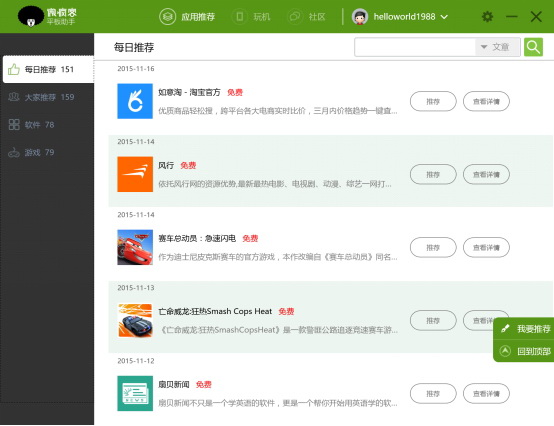The image size is (554, 426).
Task: Click the 风行 orange app icon
Action: (x=135, y=174)
